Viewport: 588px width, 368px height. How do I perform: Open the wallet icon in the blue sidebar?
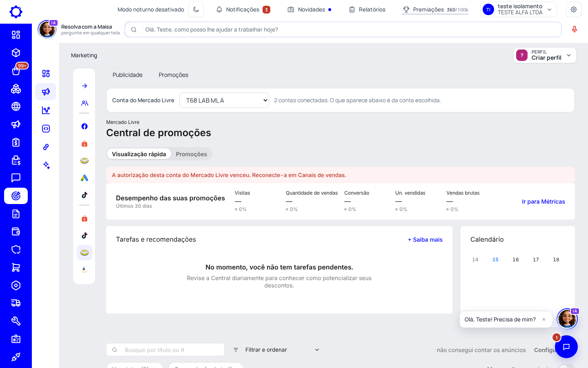[16, 231]
